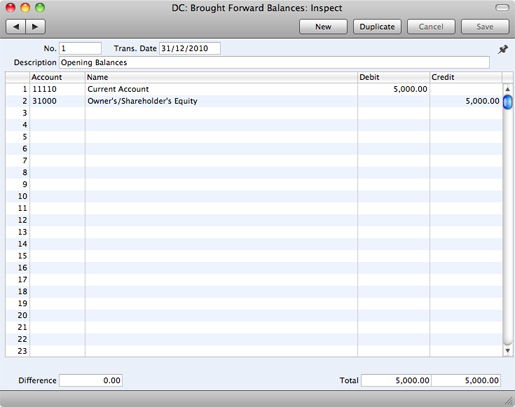Go to next record with right arrow
Viewport: 515px width, 407px height.
point(35,27)
